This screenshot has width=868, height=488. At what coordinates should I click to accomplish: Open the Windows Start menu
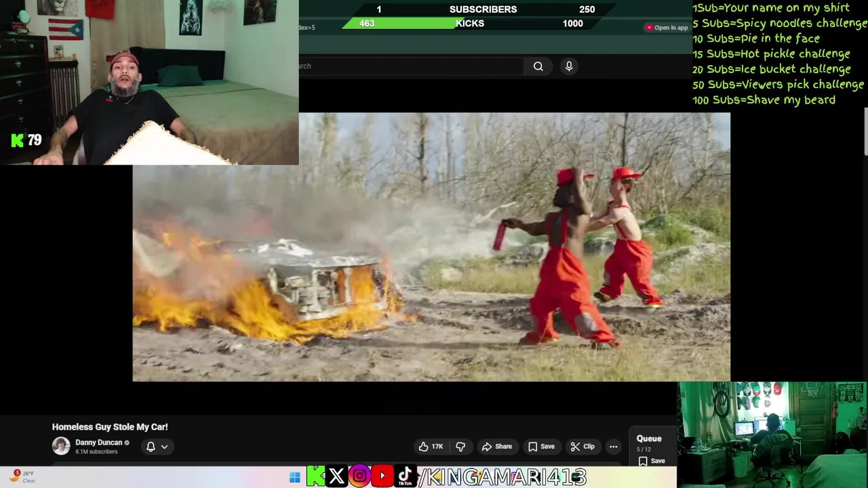294,477
